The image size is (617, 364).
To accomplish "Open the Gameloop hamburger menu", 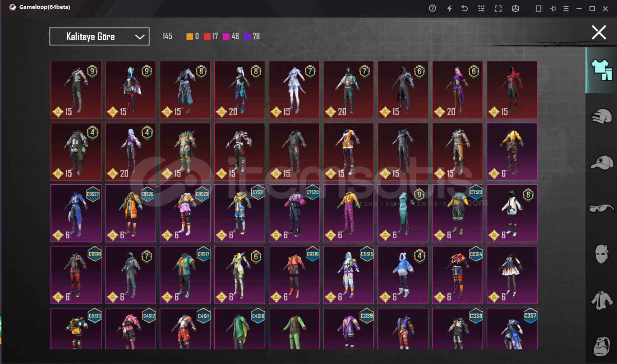I will (566, 9).
